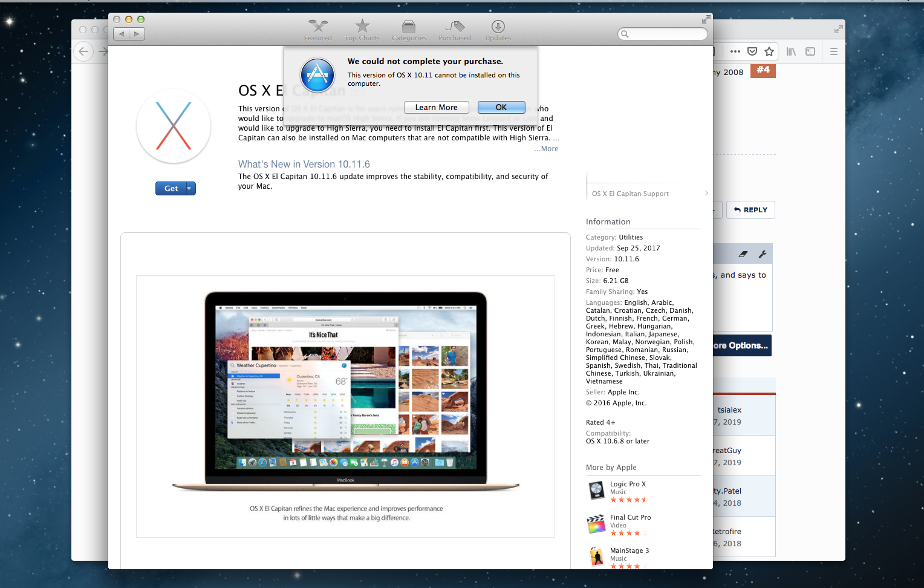
Task: Click OK in the purchase error dialog
Action: [501, 107]
